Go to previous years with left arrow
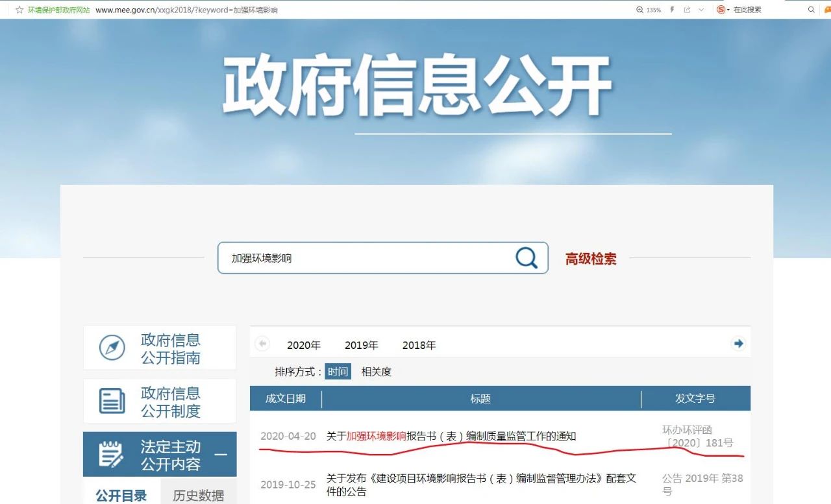The height and width of the screenshot is (504, 831). coord(262,344)
